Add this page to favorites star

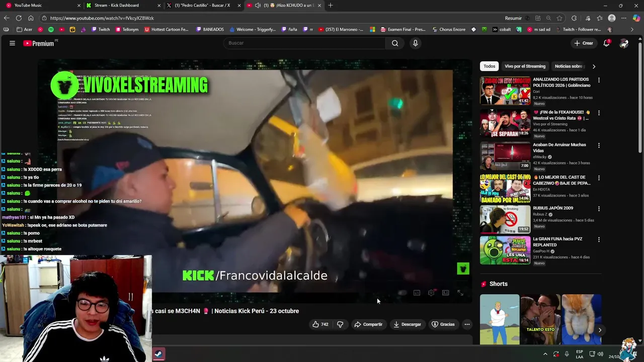[x=559, y=18]
